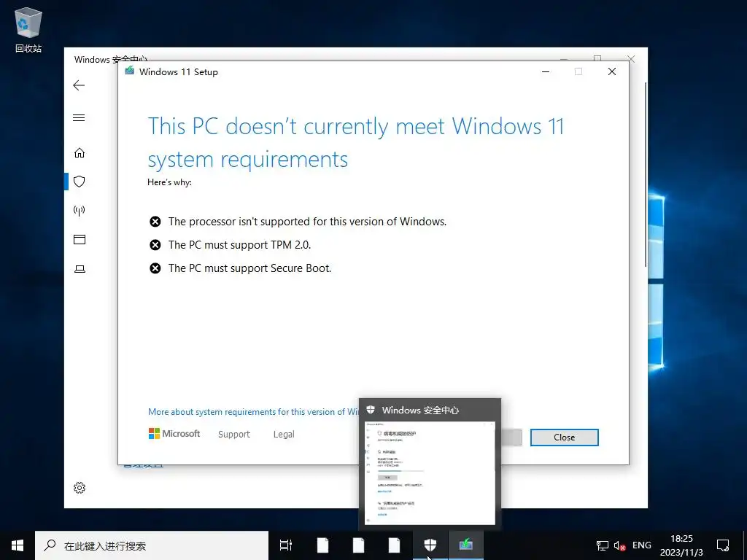Click the Windows Security preview thumbnail
The height and width of the screenshot is (560, 747).
pos(430,472)
